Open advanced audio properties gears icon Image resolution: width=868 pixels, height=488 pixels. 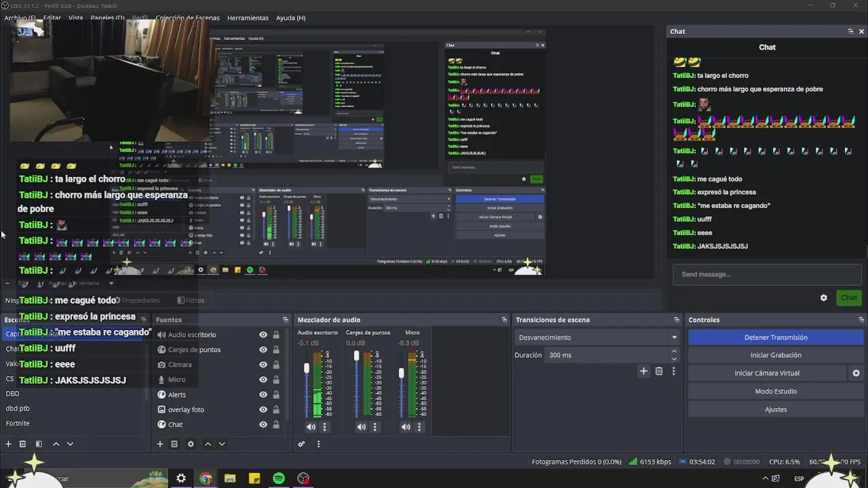(302, 444)
